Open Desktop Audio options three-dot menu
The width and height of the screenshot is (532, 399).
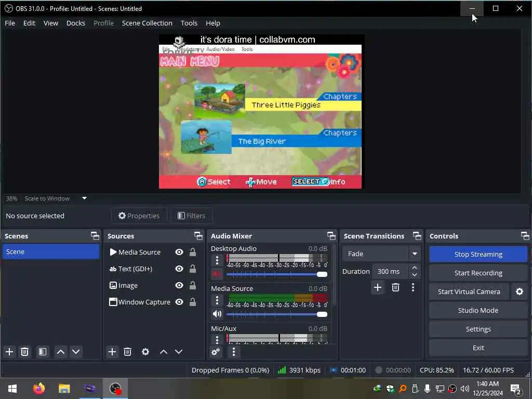coord(217,261)
